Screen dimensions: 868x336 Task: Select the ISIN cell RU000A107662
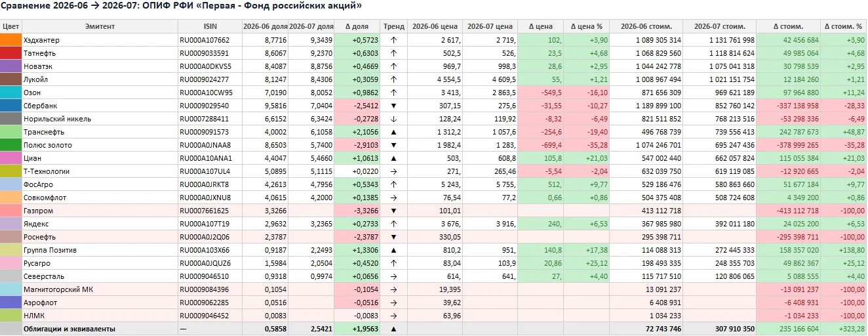210,40
